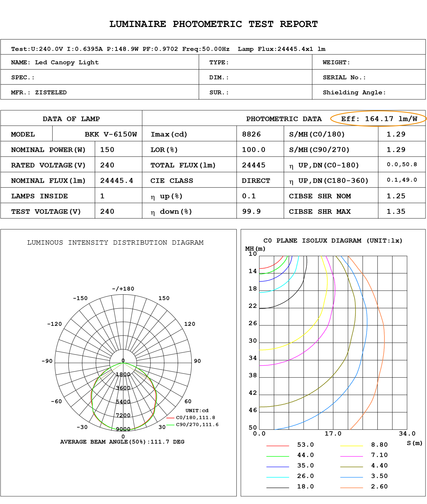Click the CIE CLASS value DIRECT
This screenshot has width=427, height=504.
point(256,181)
